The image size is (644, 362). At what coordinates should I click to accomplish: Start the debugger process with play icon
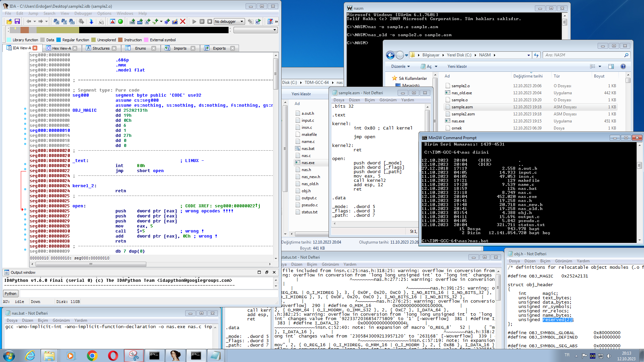click(194, 21)
